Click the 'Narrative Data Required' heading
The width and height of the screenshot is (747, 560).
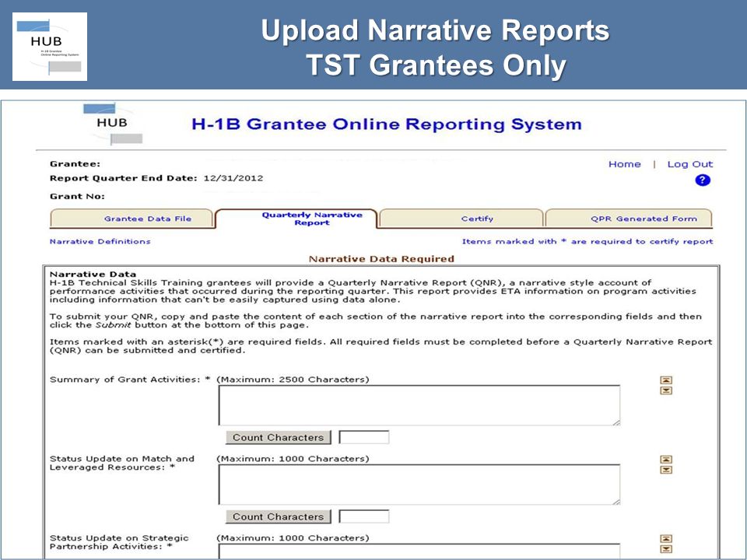381,259
